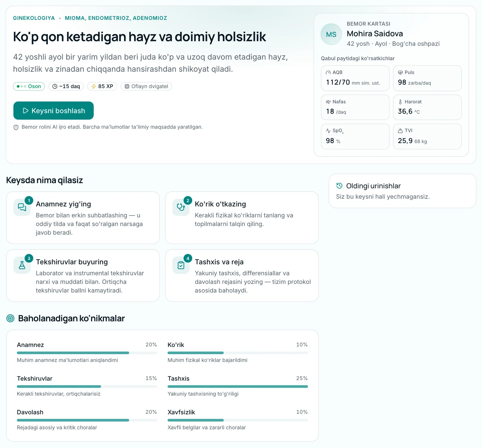Click the blood pressure value 112/70
Viewport: 482px width, 448px height.
pyautogui.click(x=338, y=82)
